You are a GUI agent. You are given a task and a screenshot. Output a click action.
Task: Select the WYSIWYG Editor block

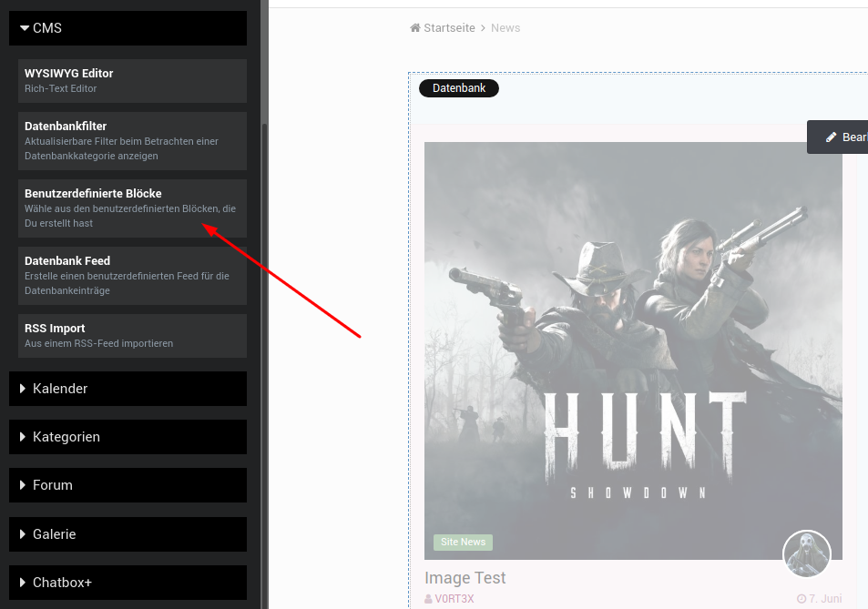coord(132,81)
